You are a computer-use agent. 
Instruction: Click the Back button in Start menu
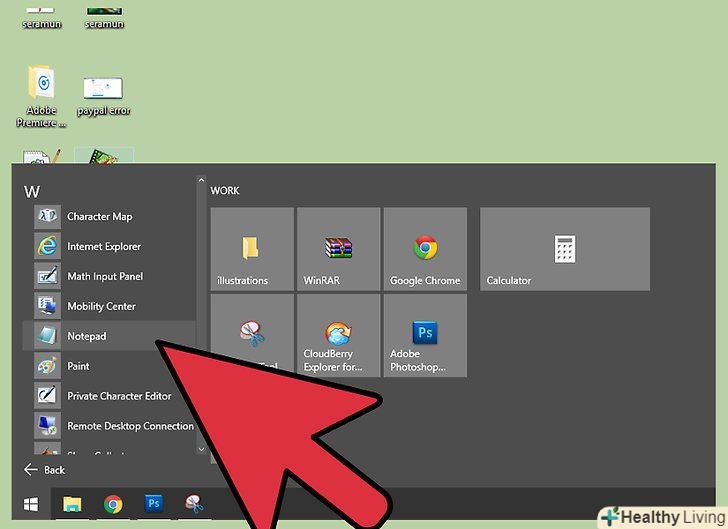(45, 470)
